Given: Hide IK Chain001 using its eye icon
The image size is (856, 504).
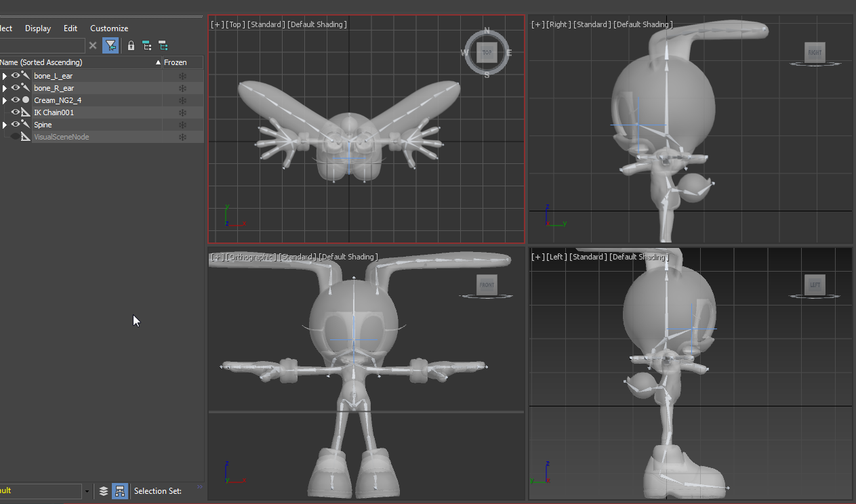Looking at the screenshot, I should (x=15, y=112).
